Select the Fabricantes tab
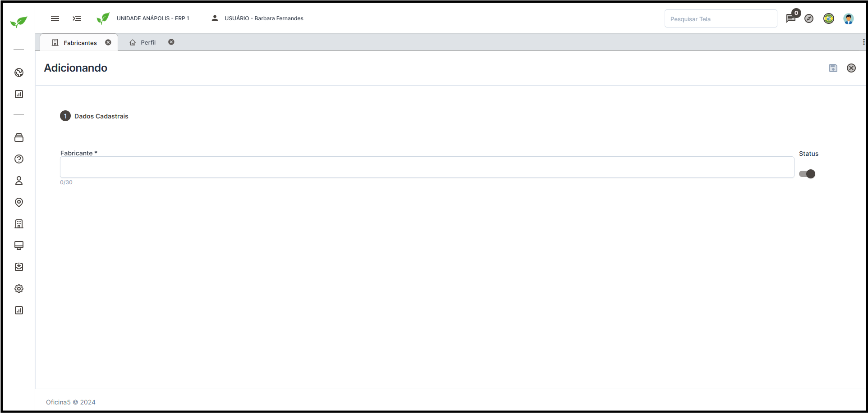The height and width of the screenshot is (413, 868). [x=80, y=43]
